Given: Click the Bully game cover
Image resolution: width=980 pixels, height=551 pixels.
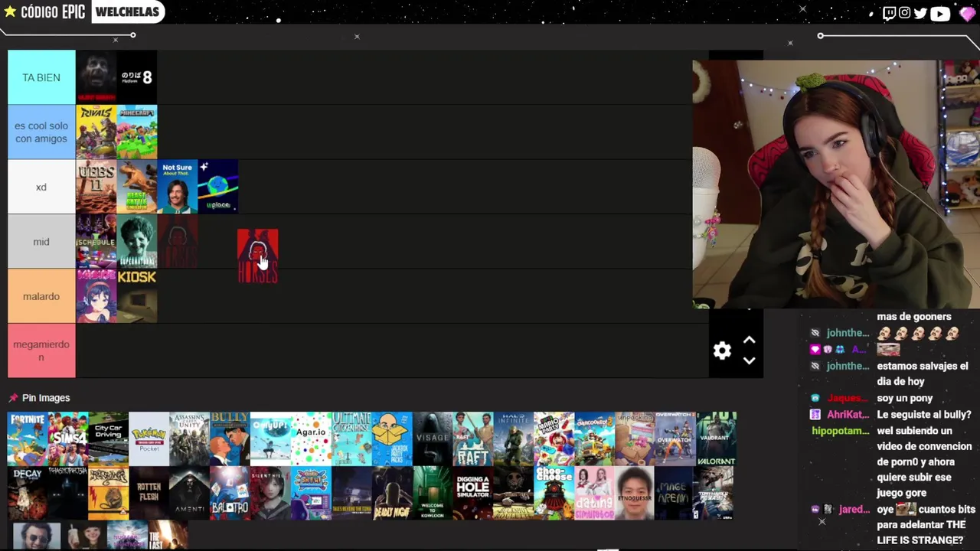Looking at the screenshot, I should pos(230,439).
